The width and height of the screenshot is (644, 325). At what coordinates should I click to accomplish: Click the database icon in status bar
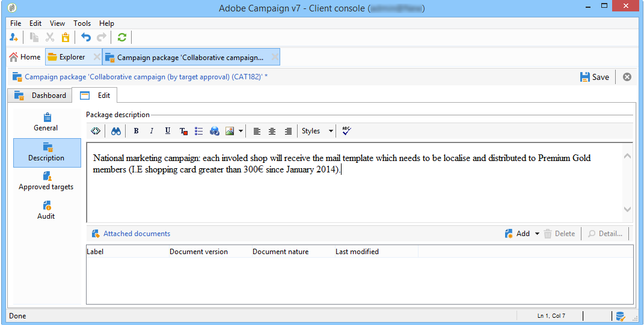click(620, 316)
